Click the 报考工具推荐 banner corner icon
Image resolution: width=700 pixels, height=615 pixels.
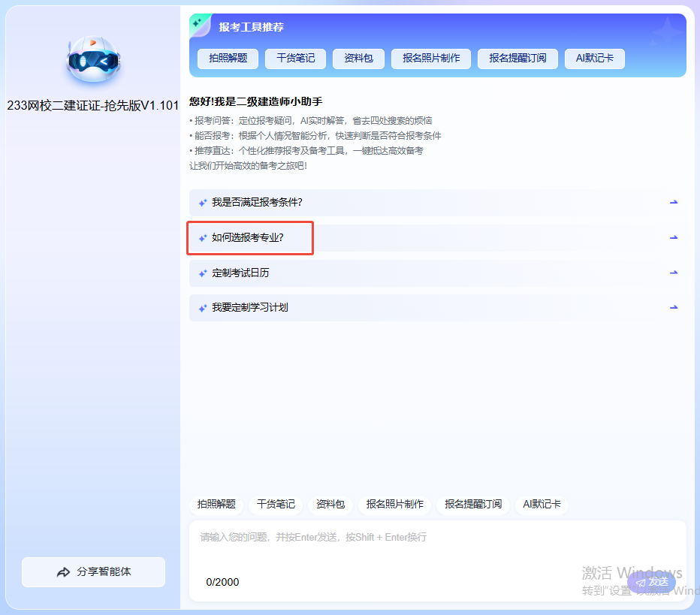pyautogui.click(x=199, y=24)
